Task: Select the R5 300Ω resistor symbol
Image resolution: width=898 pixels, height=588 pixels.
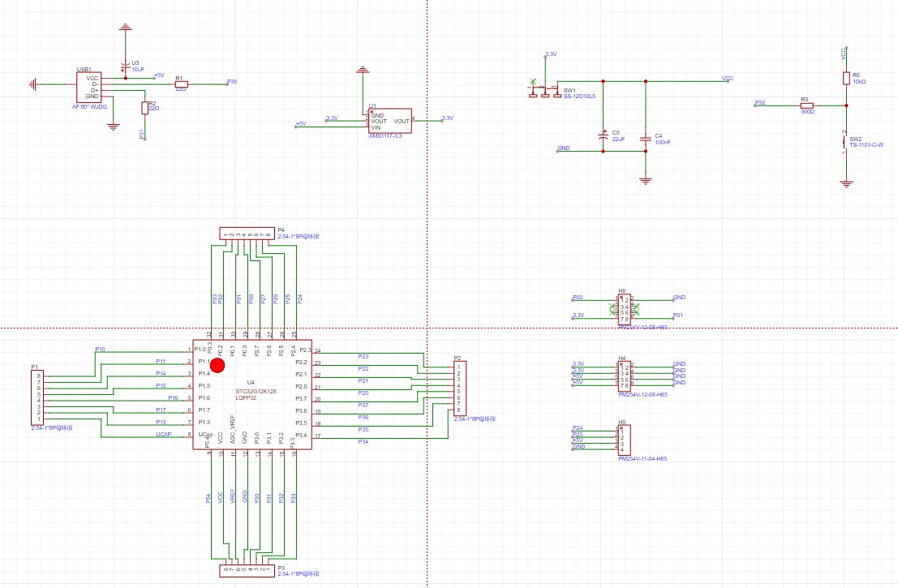Action: (x=806, y=105)
